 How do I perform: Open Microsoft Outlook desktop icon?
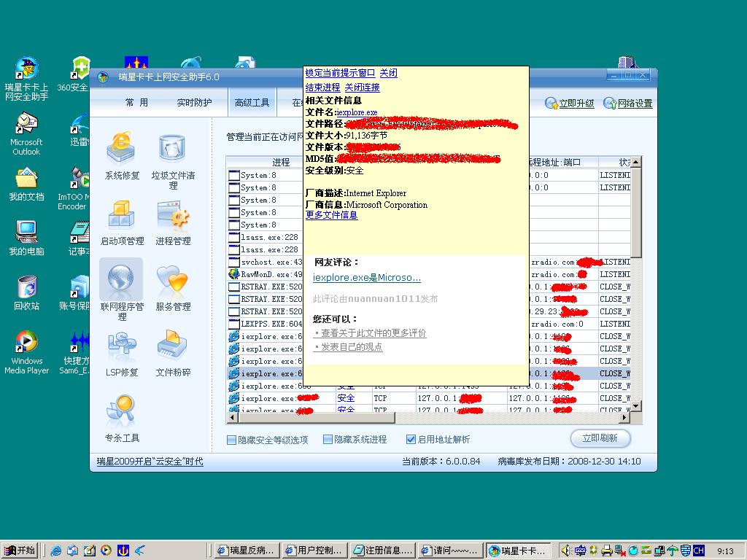point(26,134)
